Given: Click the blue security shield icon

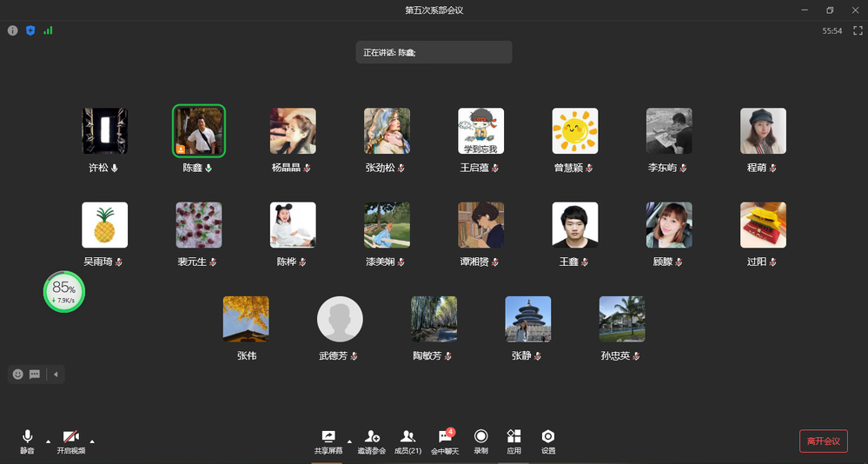Looking at the screenshot, I should point(30,30).
